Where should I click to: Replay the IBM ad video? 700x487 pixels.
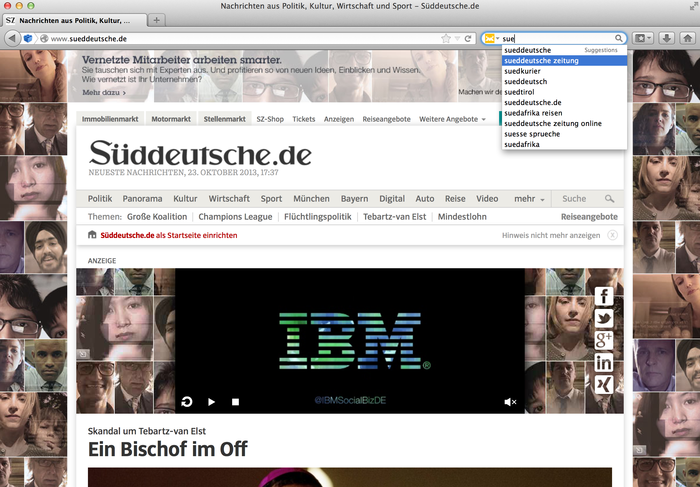pyautogui.click(x=187, y=402)
